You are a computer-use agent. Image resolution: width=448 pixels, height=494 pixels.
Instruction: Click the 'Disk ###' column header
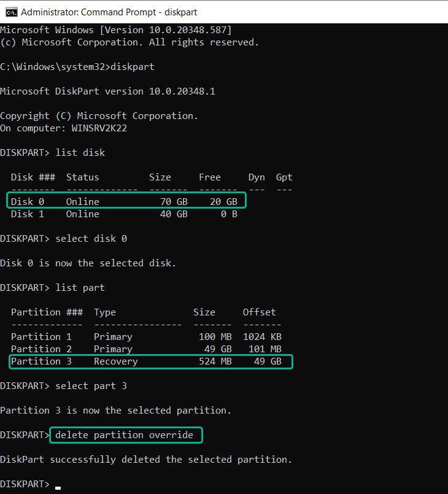point(33,177)
